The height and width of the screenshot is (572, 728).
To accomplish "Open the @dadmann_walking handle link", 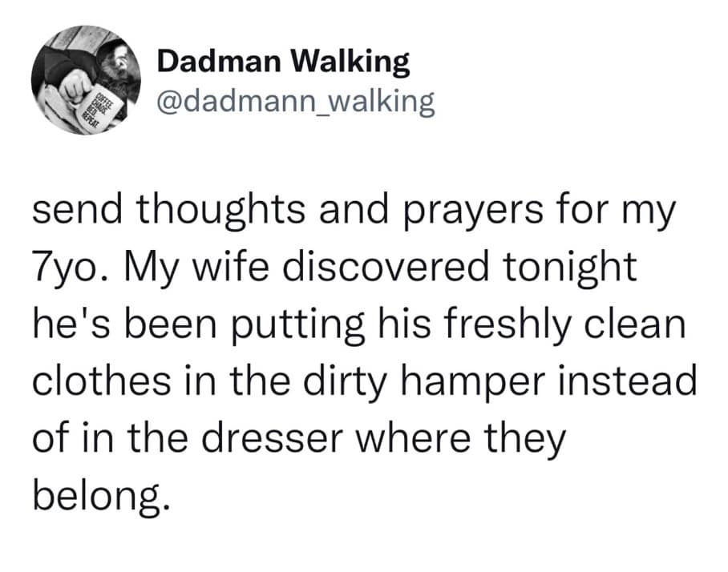I will (x=296, y=103).
